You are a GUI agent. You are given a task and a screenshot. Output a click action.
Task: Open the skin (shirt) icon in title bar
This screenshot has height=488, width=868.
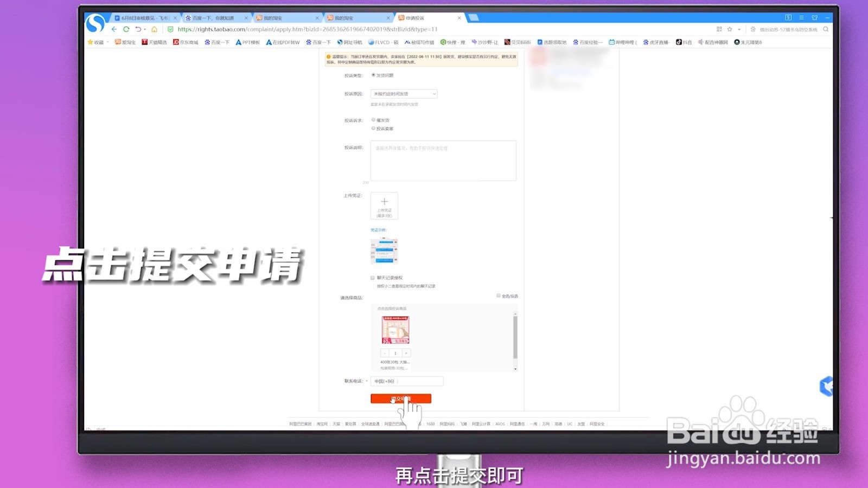pos(814,18)
